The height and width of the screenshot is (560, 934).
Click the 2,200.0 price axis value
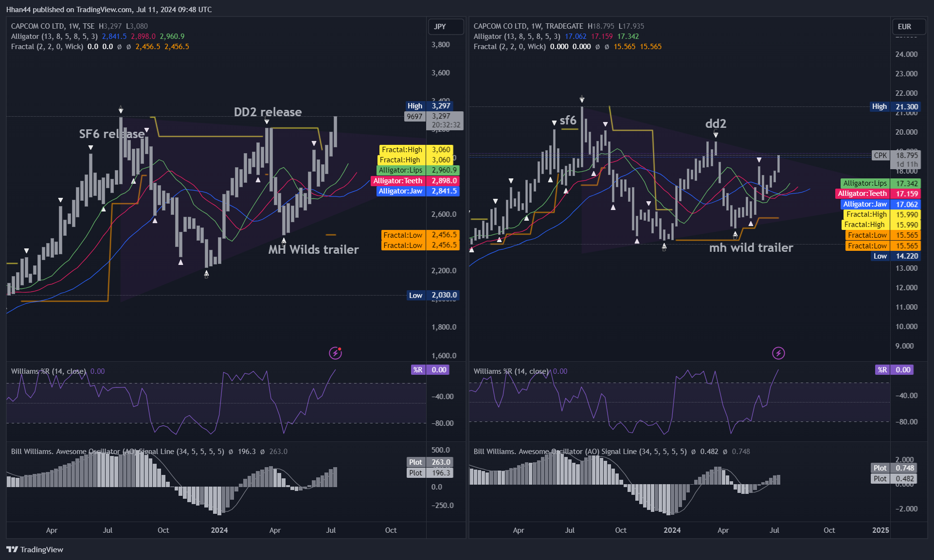pyautogui.click(x=444, y=271)
